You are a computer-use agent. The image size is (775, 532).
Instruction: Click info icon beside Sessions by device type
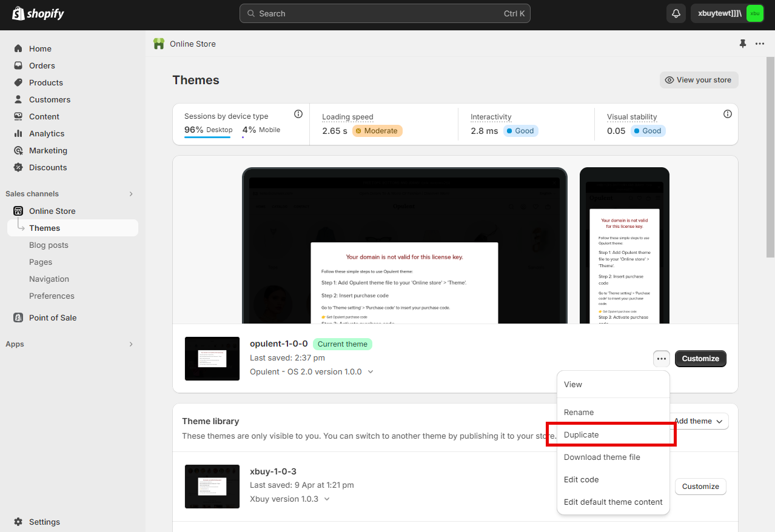tap(298, 115)
